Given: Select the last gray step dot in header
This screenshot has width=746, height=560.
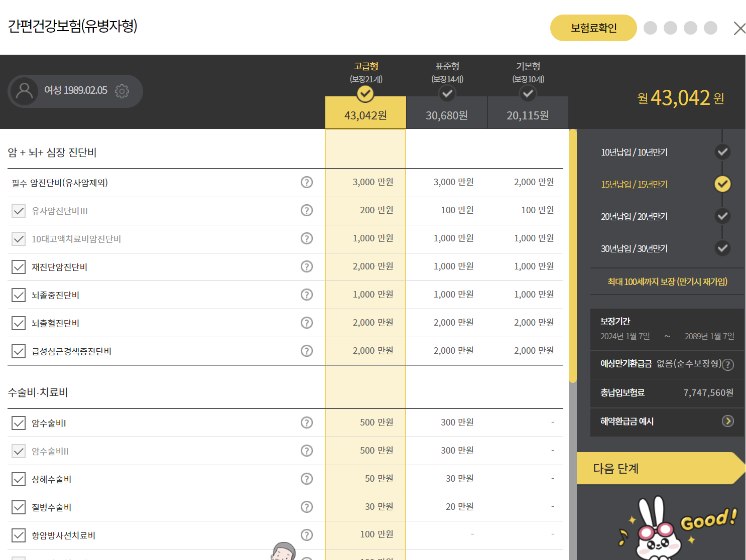Looking at the screenshot, I should [710, 28].
